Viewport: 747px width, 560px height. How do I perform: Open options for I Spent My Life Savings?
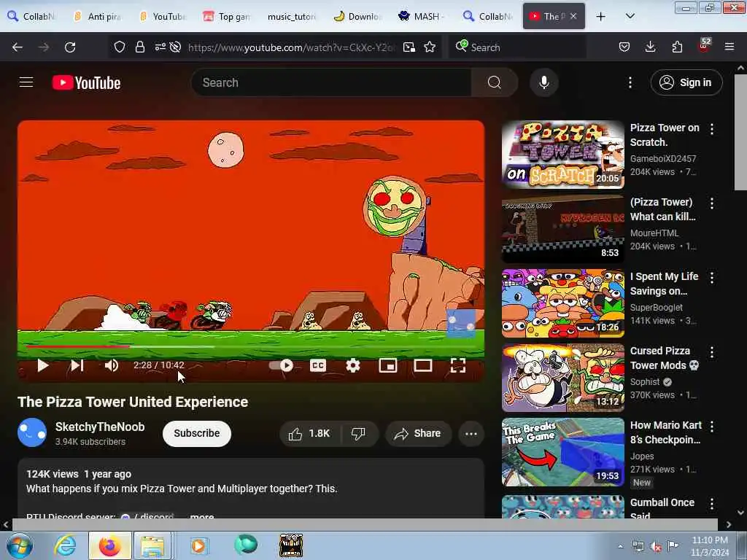[712, 278]
